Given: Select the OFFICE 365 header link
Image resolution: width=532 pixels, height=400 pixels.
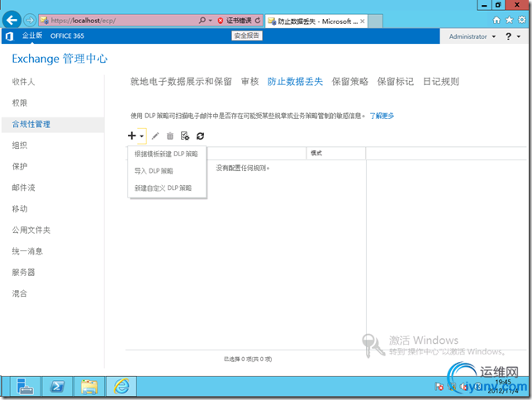Looking at the screenshot, I should [x=67, y=36].
